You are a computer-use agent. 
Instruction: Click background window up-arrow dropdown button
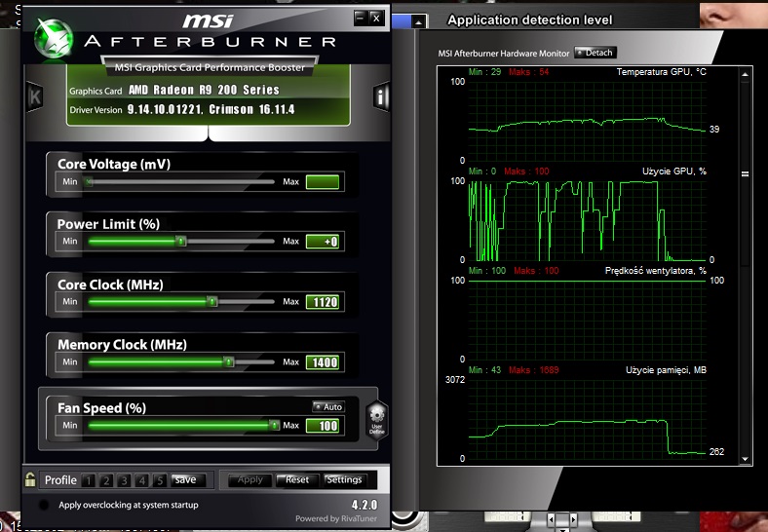point(418,22)
